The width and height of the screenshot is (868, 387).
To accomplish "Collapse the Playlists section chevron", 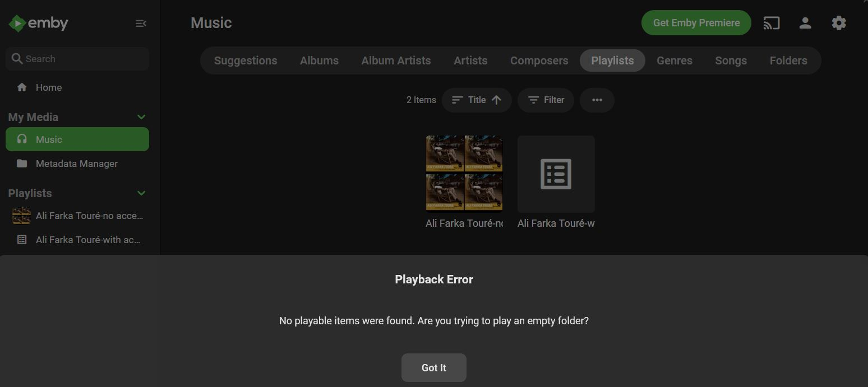I will [x=141, y=193].
